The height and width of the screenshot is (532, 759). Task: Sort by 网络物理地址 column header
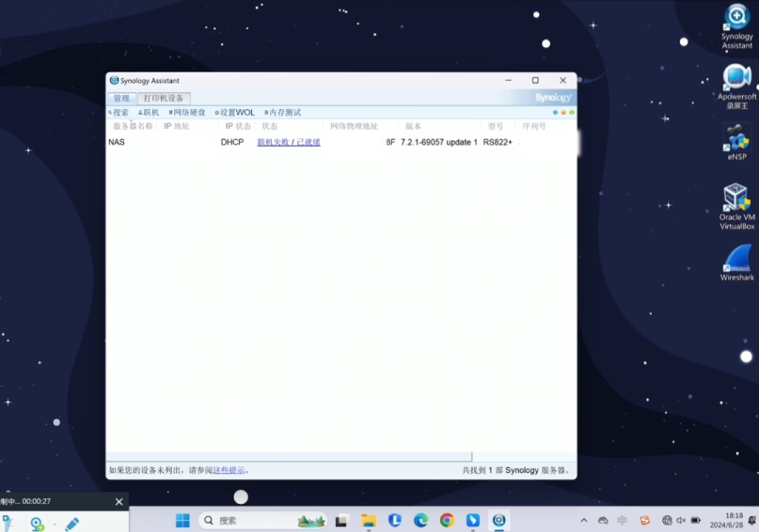click(354, 126)
